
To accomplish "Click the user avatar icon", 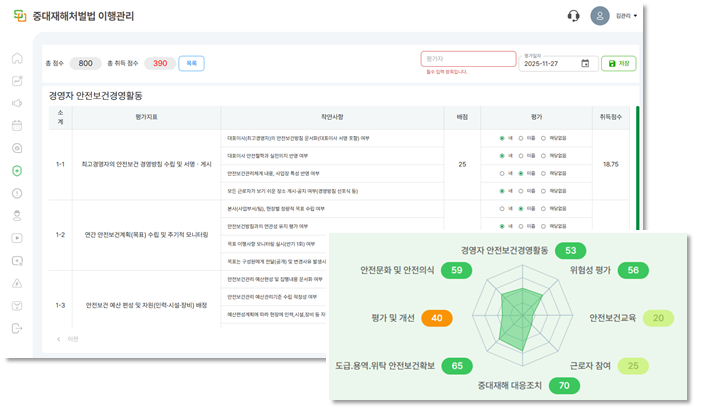I will 599,16.
